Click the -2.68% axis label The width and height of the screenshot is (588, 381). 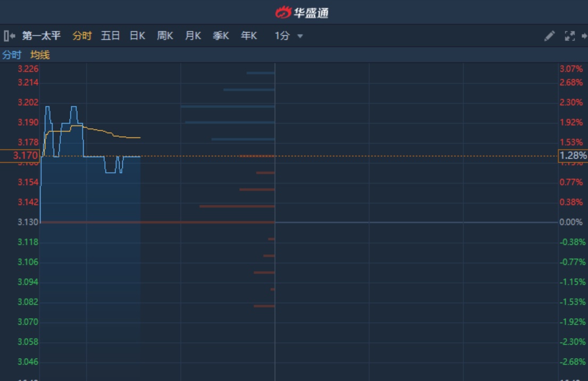coord(572,362)
